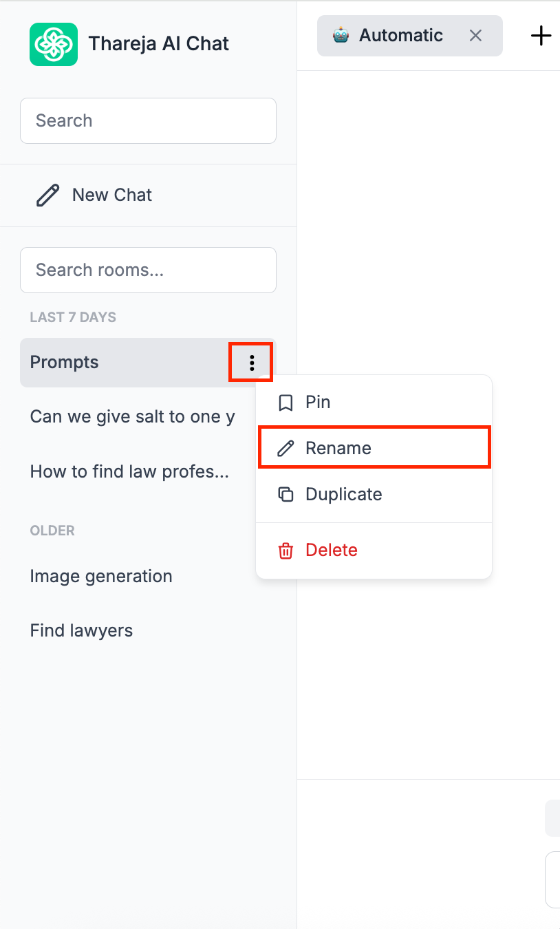Open the Image generation chat

(x=101, y=576)
